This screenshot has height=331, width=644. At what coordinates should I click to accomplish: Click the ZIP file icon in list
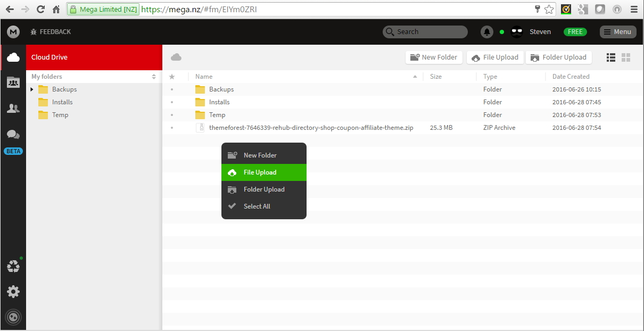click(x=200, y=128)
